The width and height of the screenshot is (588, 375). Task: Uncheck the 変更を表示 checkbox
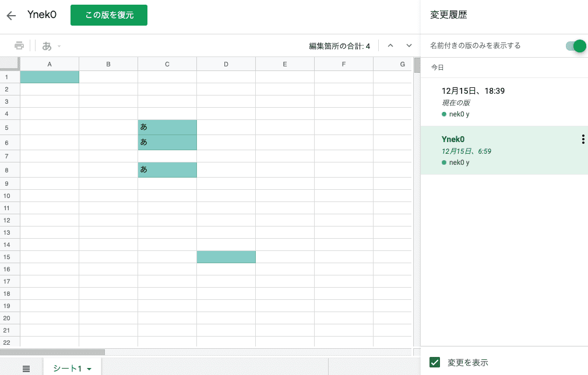[x=434, y=362]
